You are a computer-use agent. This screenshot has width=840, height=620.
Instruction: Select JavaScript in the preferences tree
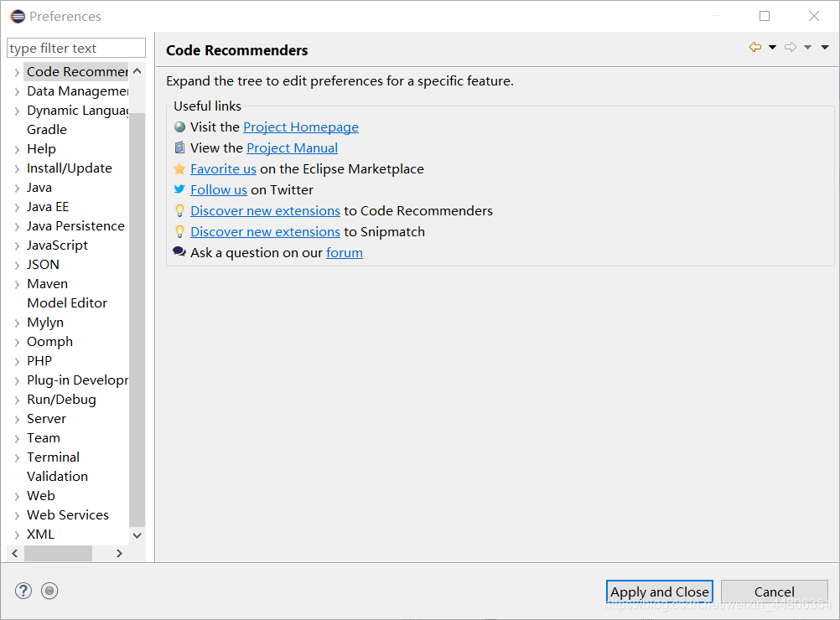[57, 245]
